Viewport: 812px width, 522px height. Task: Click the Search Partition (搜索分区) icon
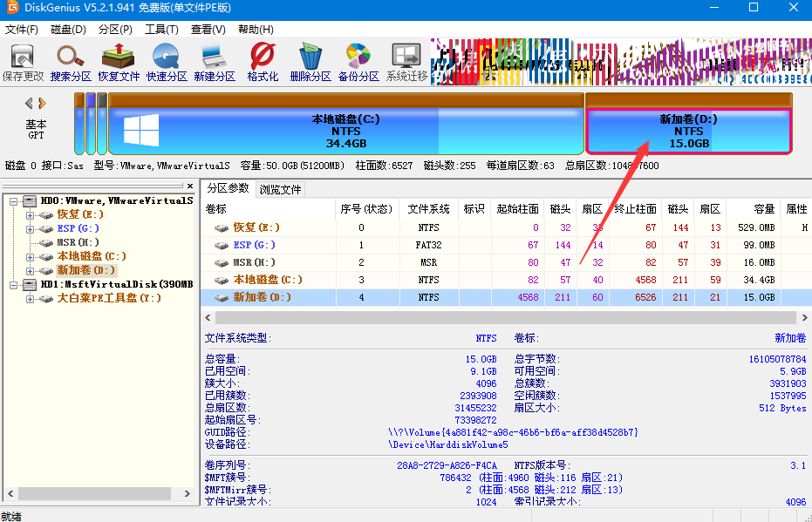pyautogui.click(x=71, y=61)
